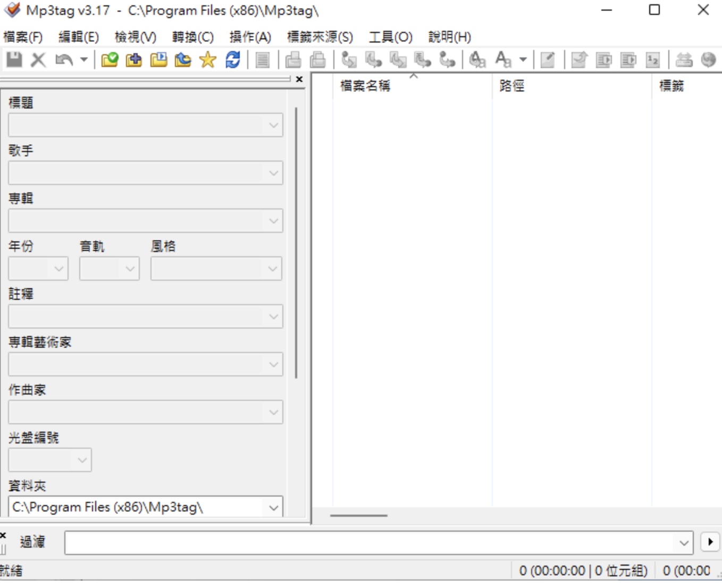Close the tag panel with its X button
This screenshot has height=588, width=722.
coord(299,79)
